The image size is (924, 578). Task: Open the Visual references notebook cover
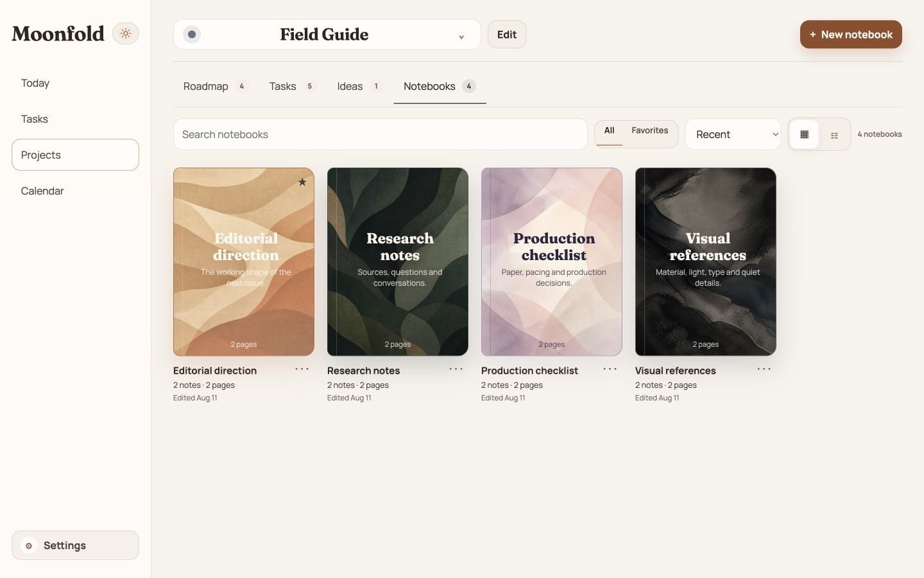point(706,262)
